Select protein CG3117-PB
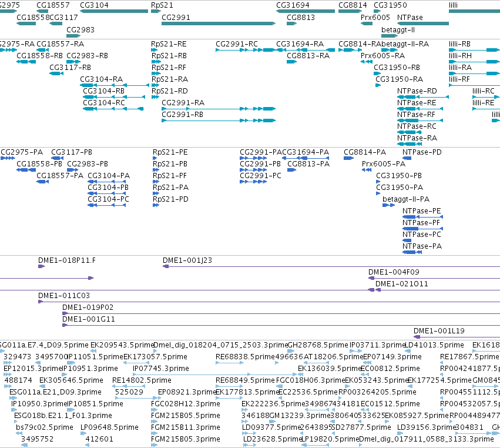The image size is (500, 448). click(x=72, y=152)
